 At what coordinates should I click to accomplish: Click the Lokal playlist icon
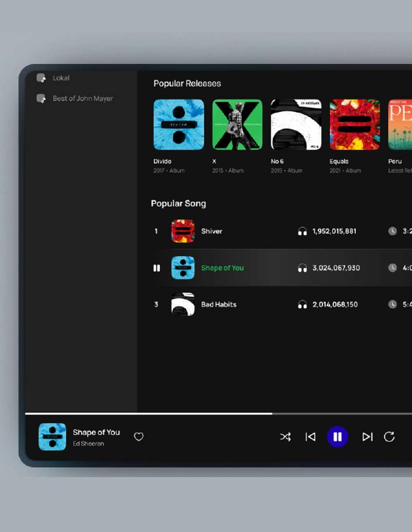click(41, 78)
